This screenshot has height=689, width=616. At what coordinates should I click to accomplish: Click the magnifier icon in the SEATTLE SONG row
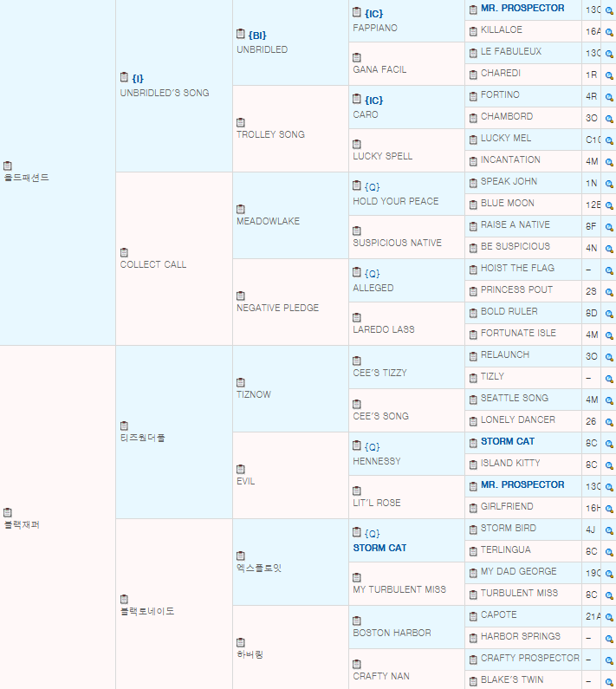pos(609,400)
